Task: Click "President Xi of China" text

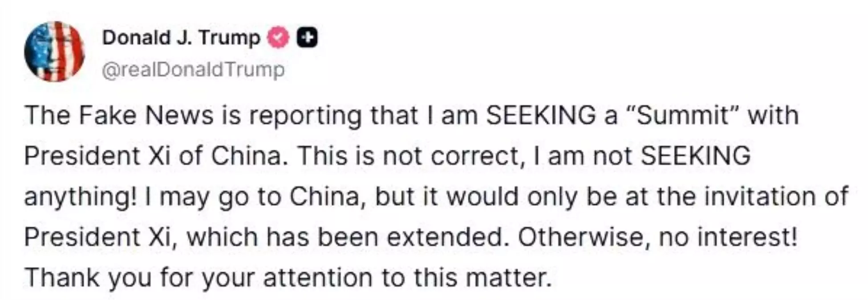Action: (153, 156)
